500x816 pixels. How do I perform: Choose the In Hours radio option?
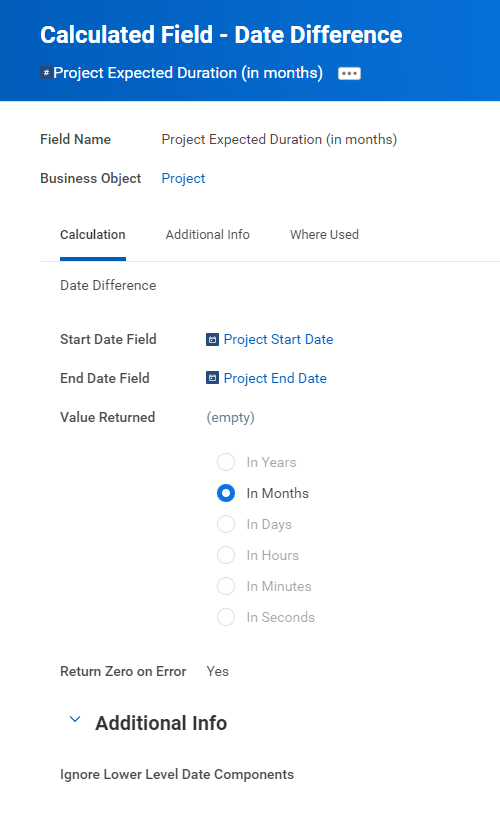[226, 555]
